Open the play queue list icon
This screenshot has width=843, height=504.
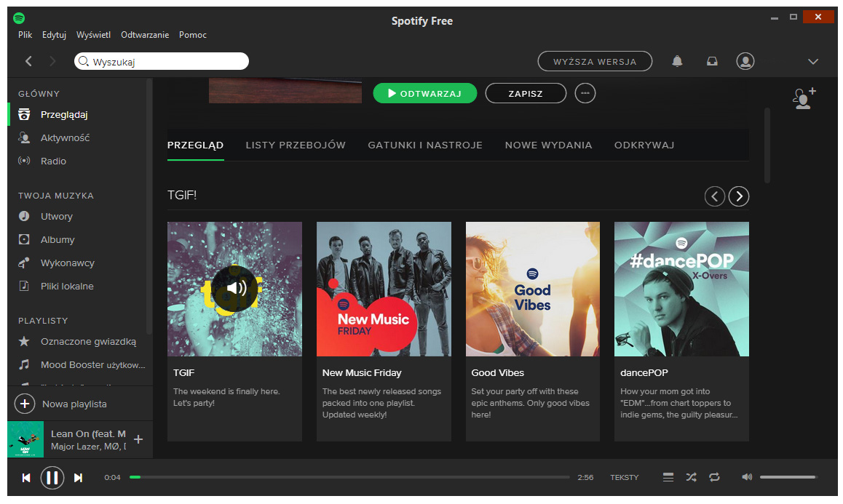point(668,477)
